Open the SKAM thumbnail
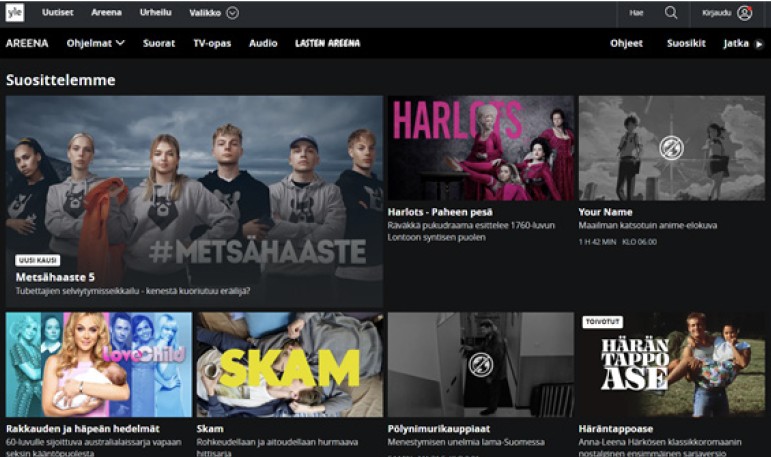The width and height of the screenshot is (771, 457). point(290,365)
